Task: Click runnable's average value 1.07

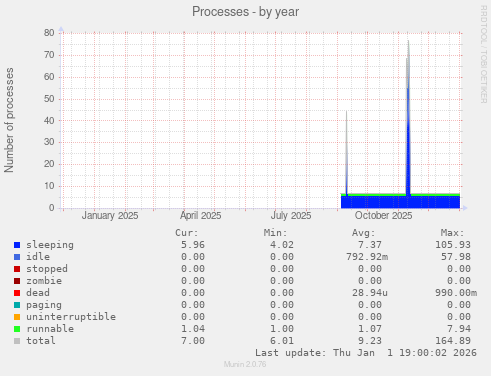Action: click(x=370, y=329)
